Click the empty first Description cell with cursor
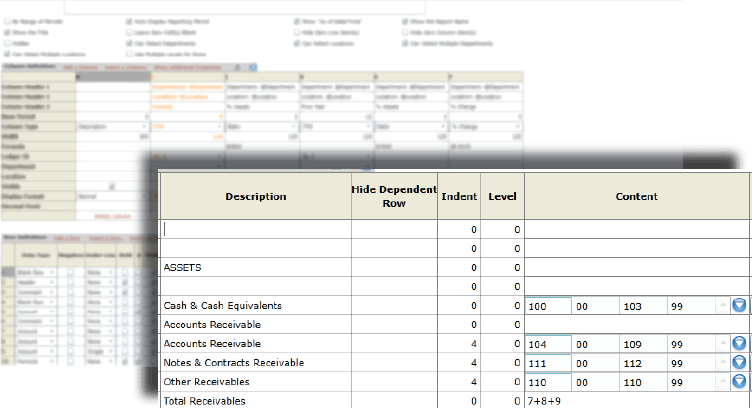Image resolution: width=752 pixels, height=411 pixels. [256, 229]
